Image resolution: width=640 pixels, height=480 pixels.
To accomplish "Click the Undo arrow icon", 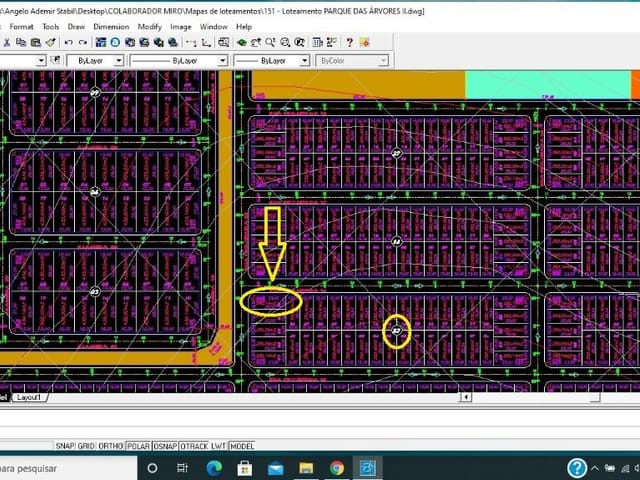I will click(x=69, y=42).
